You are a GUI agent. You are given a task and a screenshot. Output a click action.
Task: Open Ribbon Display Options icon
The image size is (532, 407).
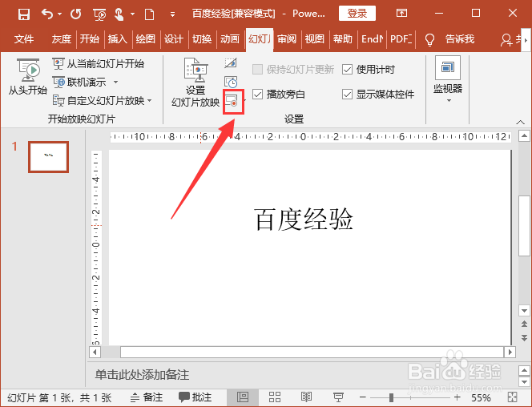click(x=401, y=14)
